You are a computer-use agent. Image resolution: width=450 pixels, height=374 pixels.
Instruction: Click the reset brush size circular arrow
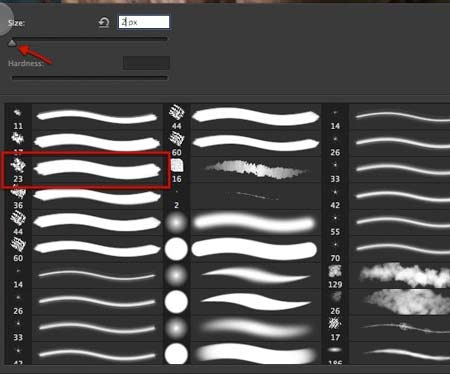[x=104, y=23]
